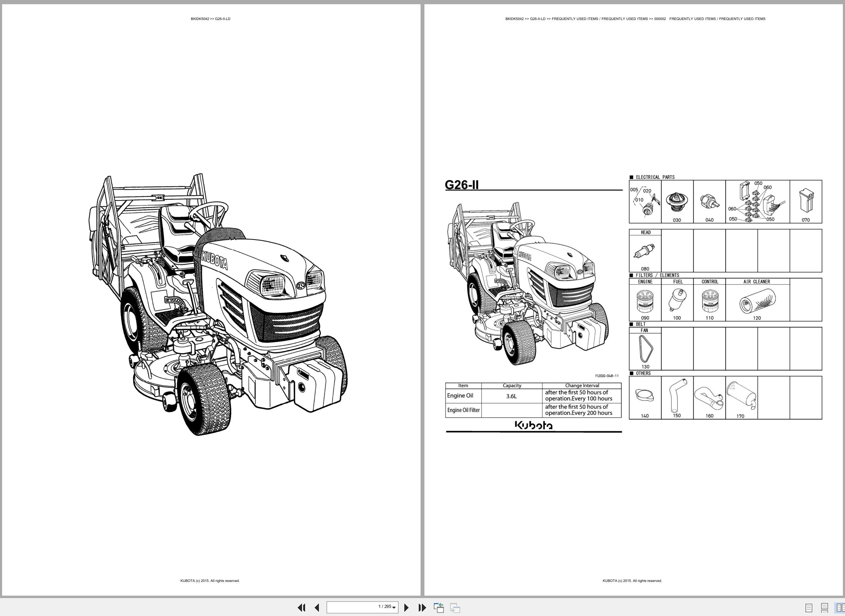This screenshot has height=616, width=845.
Task: Click the fuse box parts 050/060
Action: (757, 202)
